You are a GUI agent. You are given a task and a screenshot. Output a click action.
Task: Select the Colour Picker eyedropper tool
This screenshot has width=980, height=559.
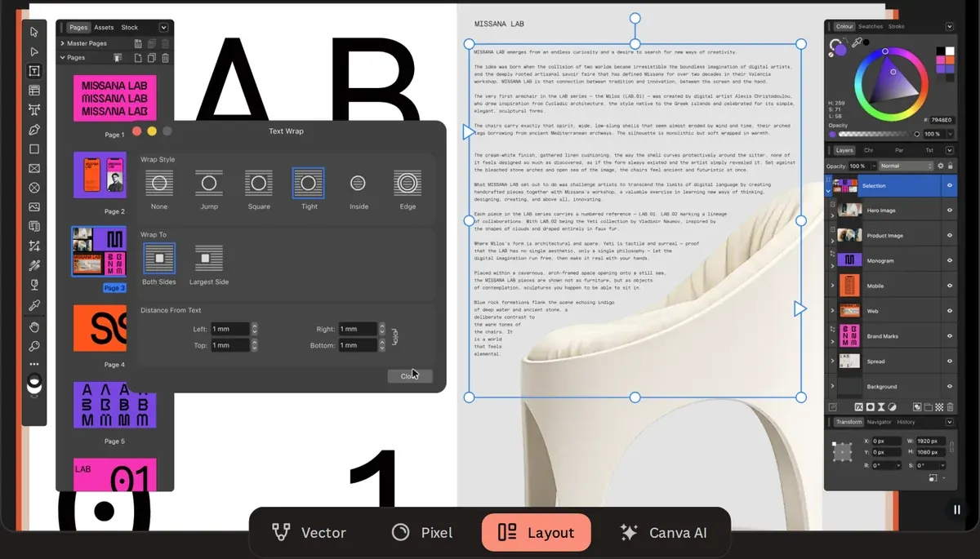33,305
